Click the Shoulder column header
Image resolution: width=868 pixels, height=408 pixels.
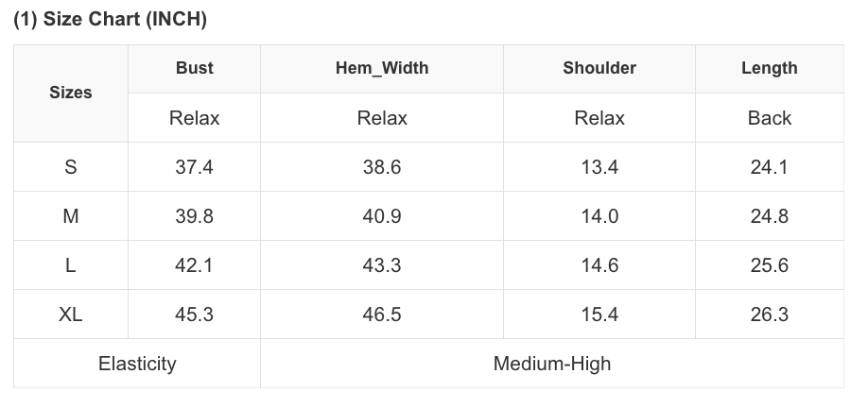coord(599,68)
